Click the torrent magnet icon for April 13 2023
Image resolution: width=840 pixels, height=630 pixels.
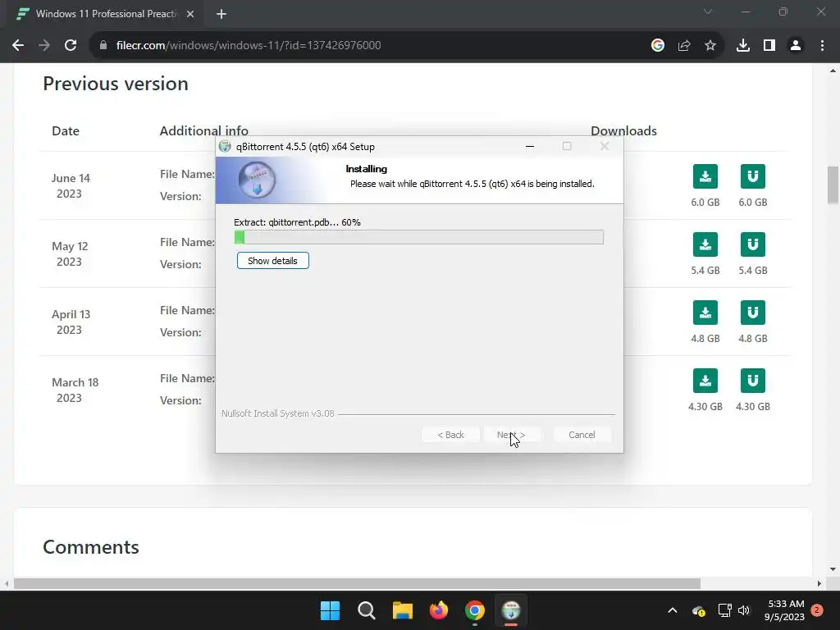[x=753, y=313]
